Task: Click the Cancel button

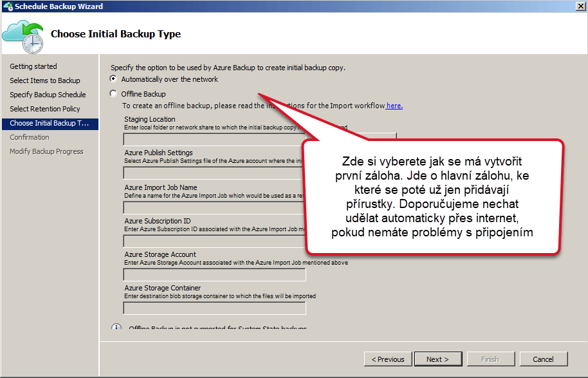Action: [544, 359]
